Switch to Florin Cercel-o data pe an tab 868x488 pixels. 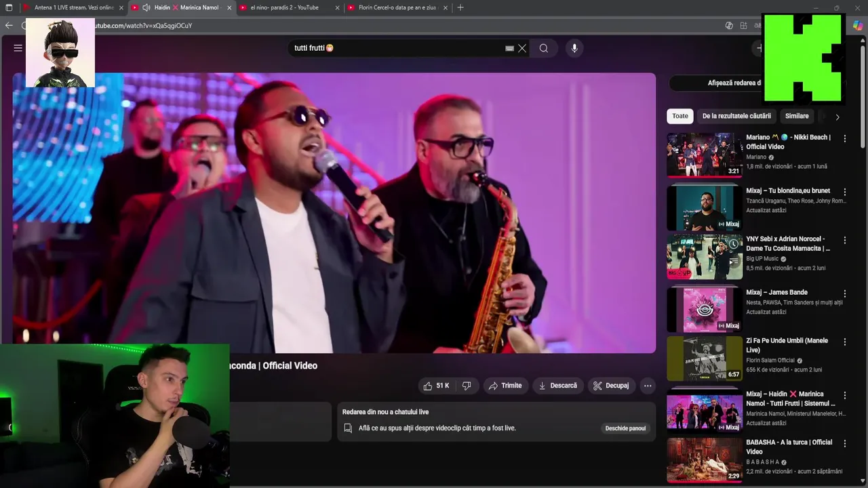(x=396, y=7)
